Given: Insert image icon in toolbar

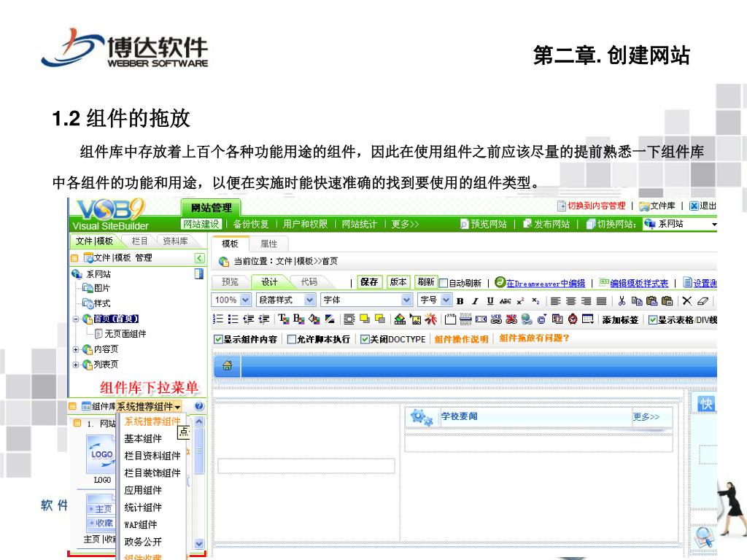Looking at the screenshot, I should [x=415, y=319].
